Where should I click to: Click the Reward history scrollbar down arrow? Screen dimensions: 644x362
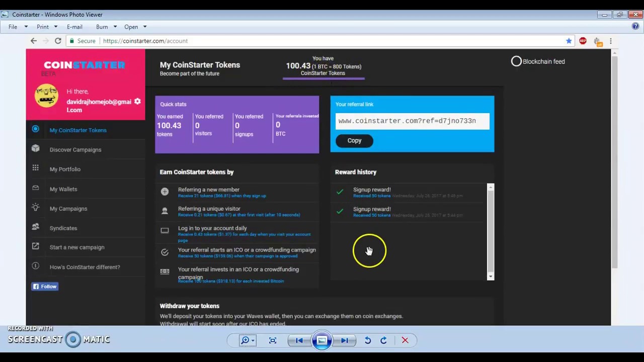tap(491, 277)
